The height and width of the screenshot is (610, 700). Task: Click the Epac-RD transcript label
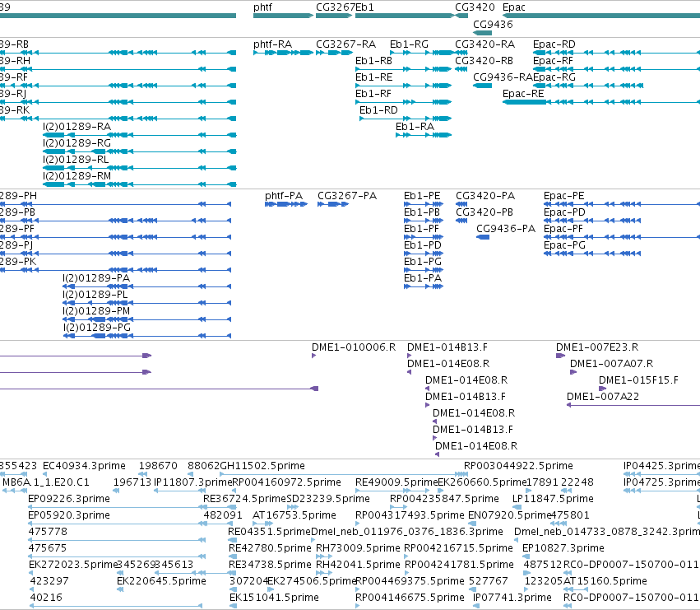[x=554, y=44]
